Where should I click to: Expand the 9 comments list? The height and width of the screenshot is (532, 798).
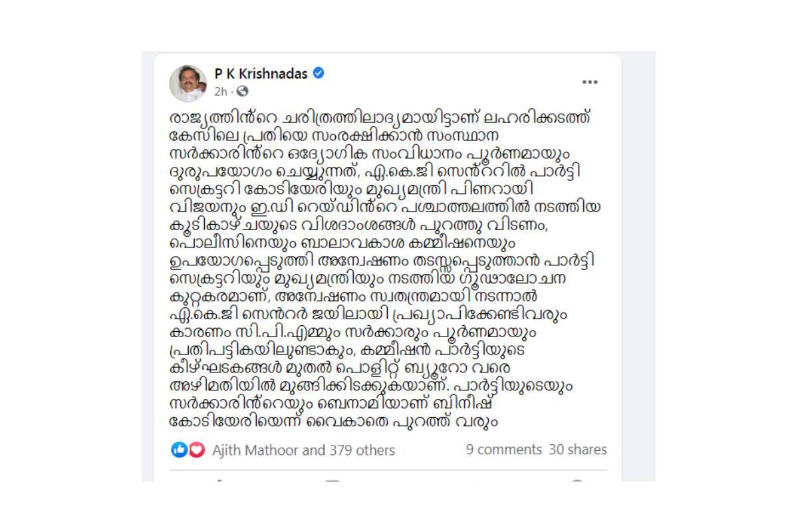pyautogui.click(x=504, y=450)
